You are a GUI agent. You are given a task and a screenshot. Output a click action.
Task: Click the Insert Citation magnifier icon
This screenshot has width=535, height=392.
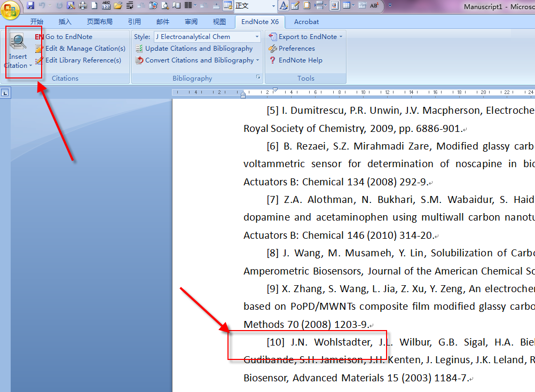click(x=18, y=42)
